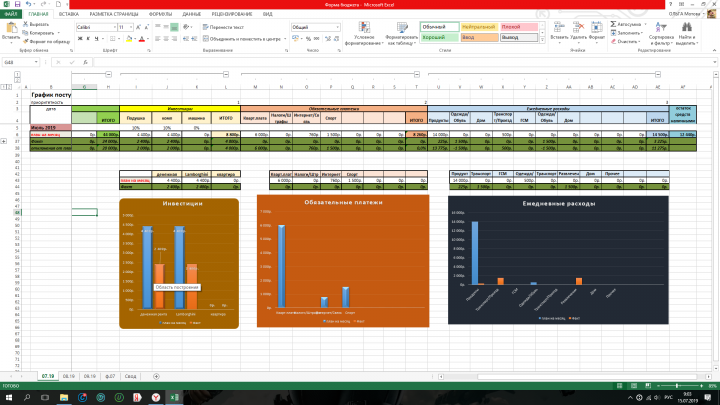Toggle italic (К) formatting

[x=88, y=39]
